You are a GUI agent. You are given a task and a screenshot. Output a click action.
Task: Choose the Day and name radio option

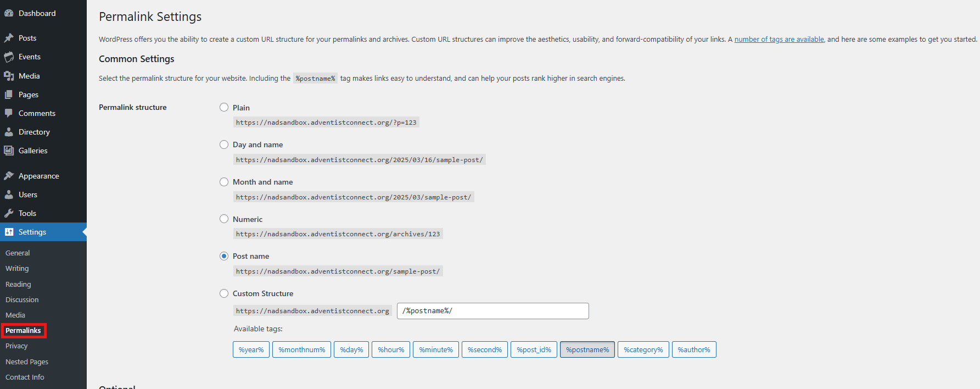click(x=224, y=145)
